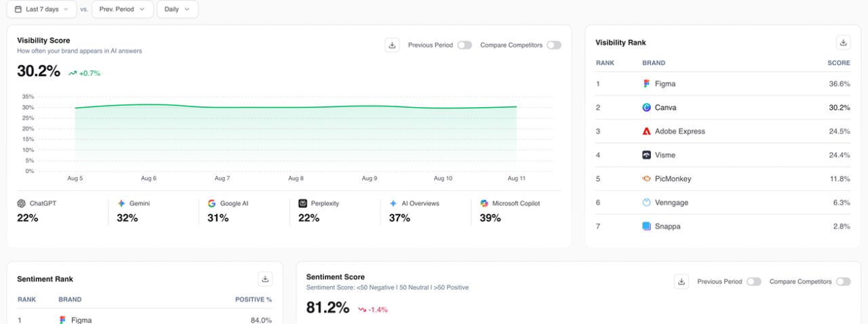Toggle Previous Period in Sentiment Score
Image resolution: width=868 pixels, height=324 pixels.
click(754, 282)
